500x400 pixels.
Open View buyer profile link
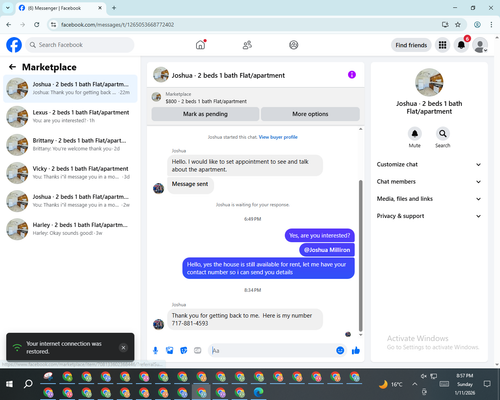coord(278,137)
